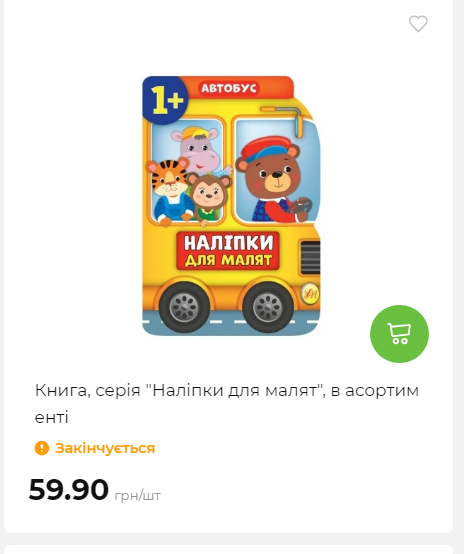Viewport: 464px width, 554px height.
Task: Click the bear driver in red cap
Action: (272, 180)
